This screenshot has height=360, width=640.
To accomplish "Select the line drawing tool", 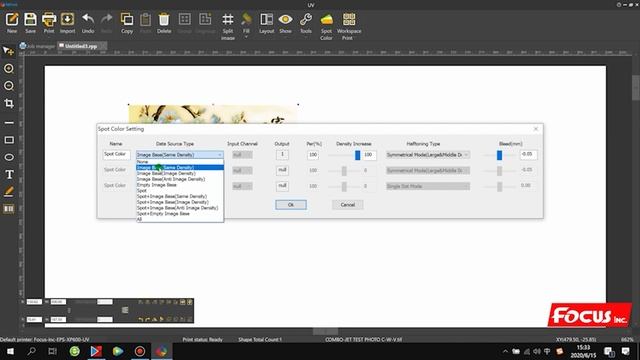I will click(9, 122).
